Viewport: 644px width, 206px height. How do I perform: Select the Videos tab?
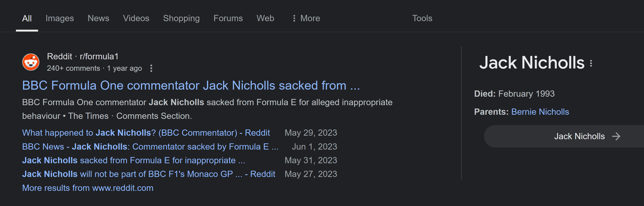point(136,18)
